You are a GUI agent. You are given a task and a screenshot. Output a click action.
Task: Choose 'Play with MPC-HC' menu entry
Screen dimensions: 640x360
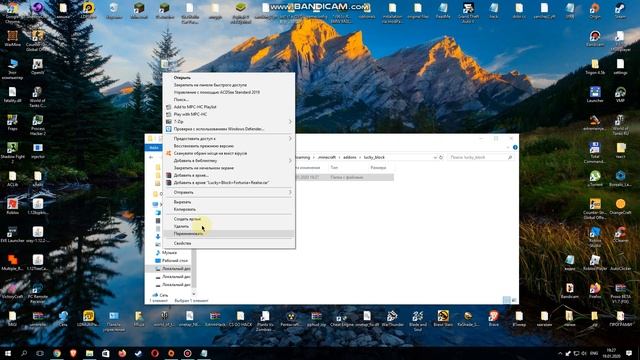click(x=229, y=114)
